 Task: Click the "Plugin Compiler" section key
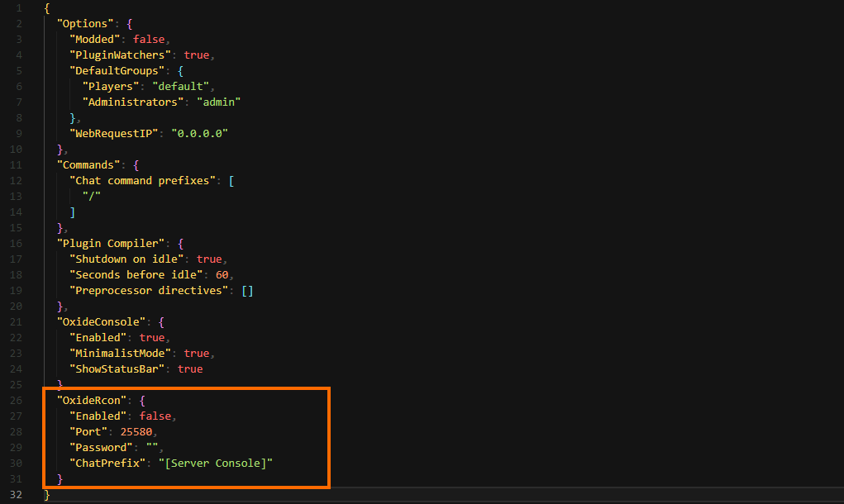point(111,244)
